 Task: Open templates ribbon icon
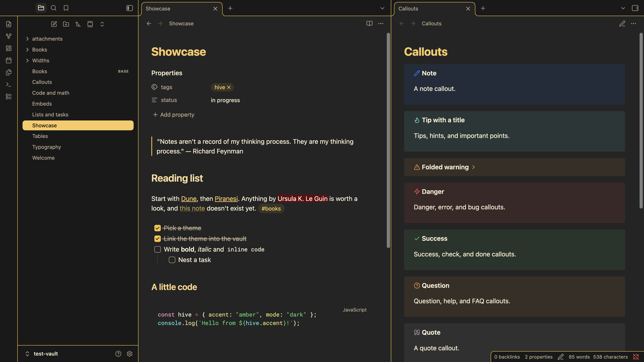(9, 72)
